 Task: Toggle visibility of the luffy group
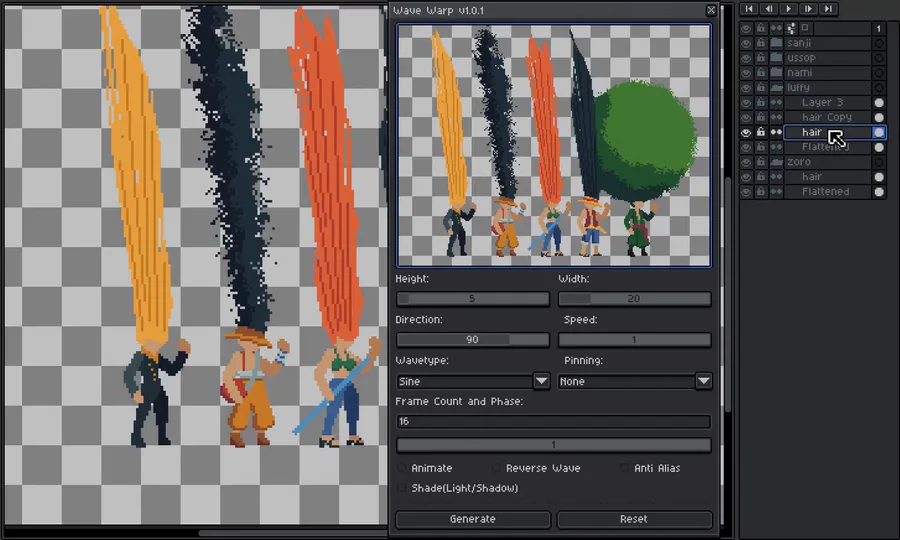click(746, 88)
